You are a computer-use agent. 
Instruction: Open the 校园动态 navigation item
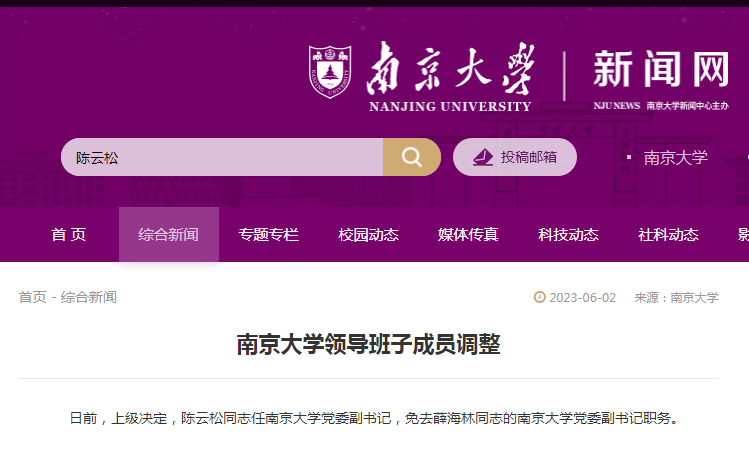[x=368, y=235]
